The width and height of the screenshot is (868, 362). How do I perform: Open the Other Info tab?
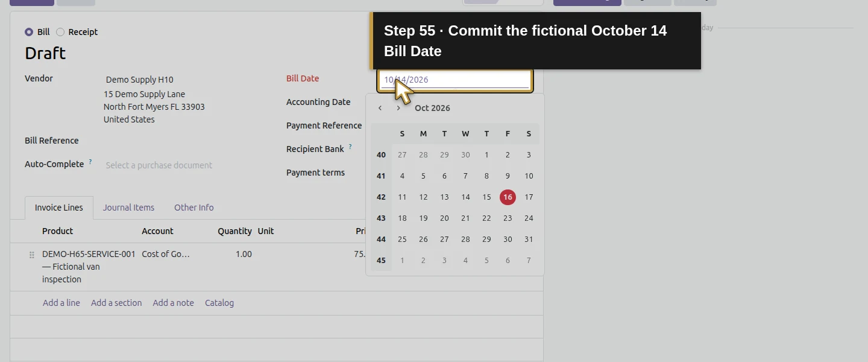pos(194,208)
